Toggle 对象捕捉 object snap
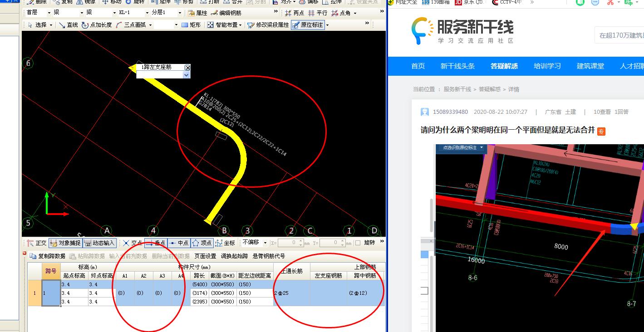The height and width of the screenshot is (332, 644). (65, 243)
